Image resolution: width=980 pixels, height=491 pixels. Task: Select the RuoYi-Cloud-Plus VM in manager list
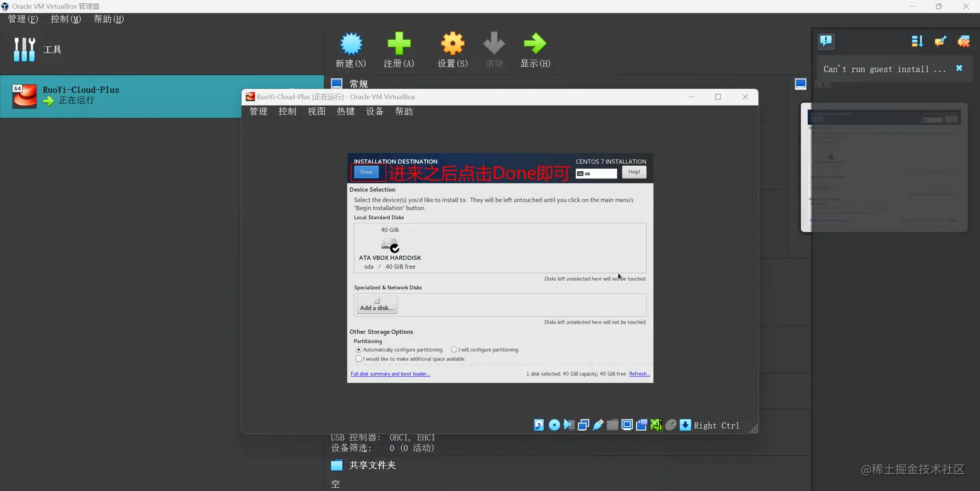pyautogui.click(x=162, y=96)
